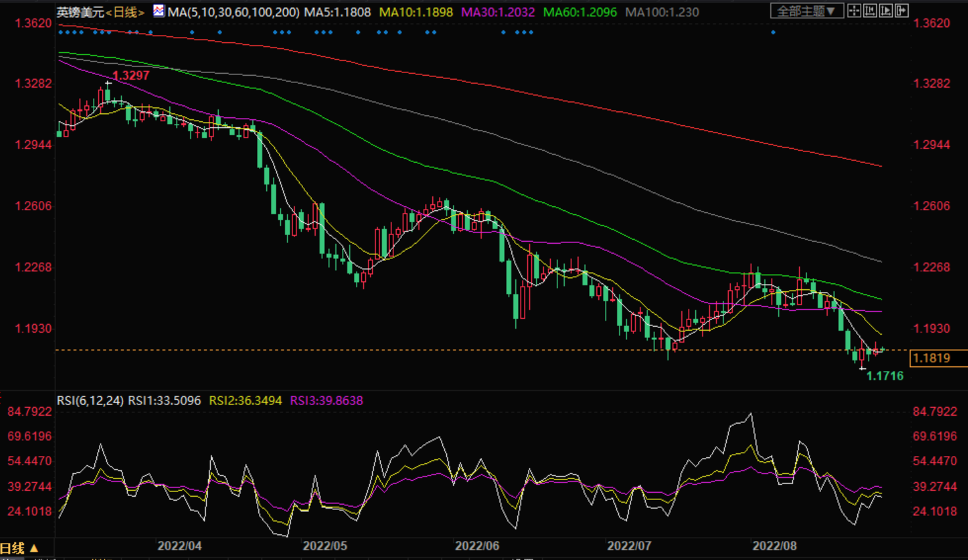Click the 2022/06 date on time axis
This screenshot has width=968, height=560.
coord(476,546)
